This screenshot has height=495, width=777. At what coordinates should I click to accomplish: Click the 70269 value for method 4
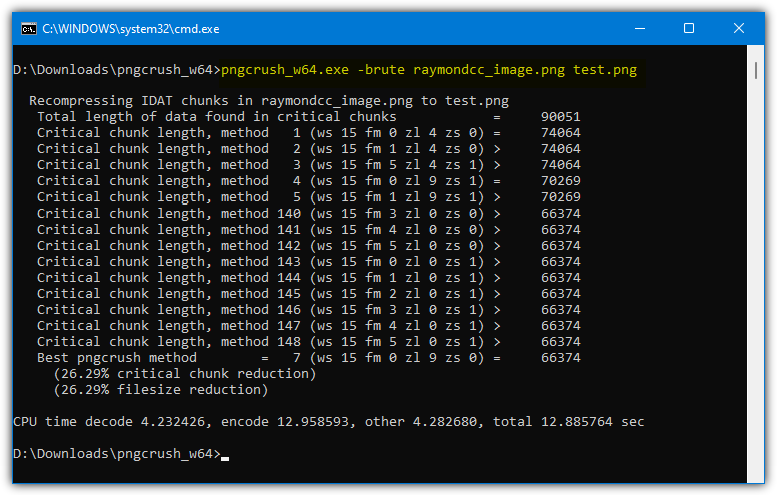560,181
